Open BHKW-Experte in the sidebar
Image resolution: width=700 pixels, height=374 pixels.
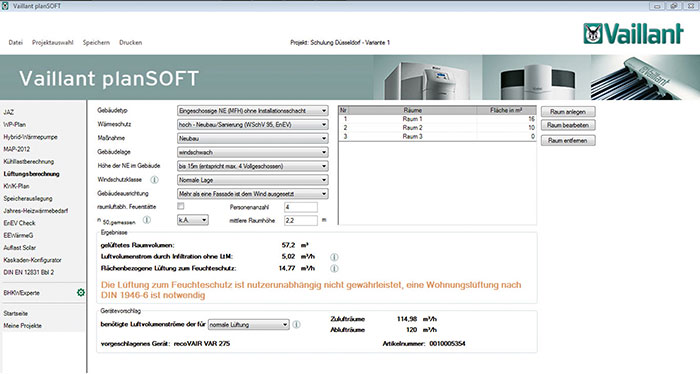click(21, 293)
